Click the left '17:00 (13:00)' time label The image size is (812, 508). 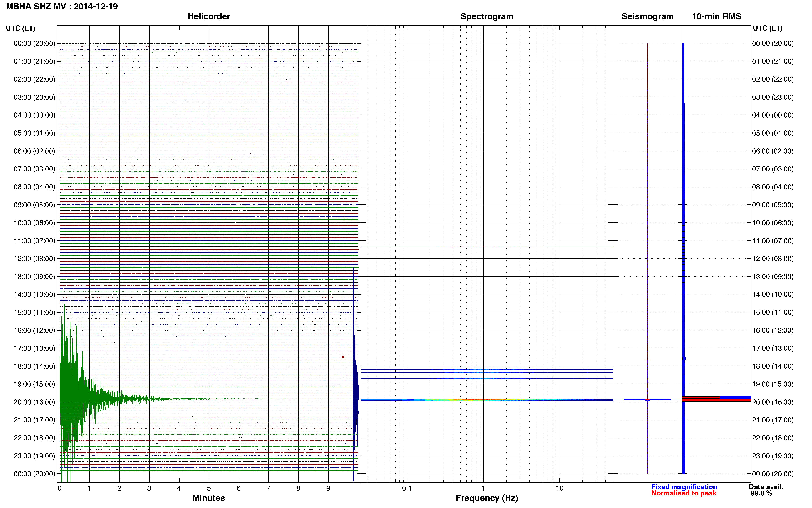pyautogui.click(x=34, y=348)
